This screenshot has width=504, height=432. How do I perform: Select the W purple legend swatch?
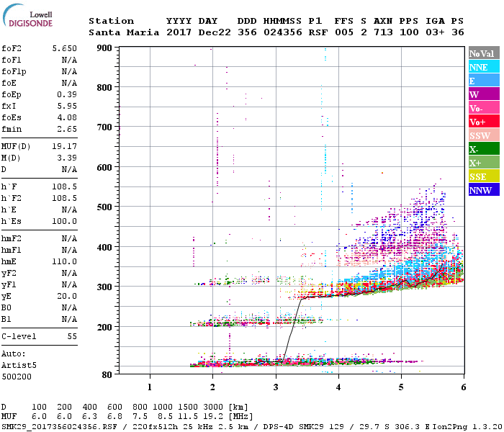[484, 94]
